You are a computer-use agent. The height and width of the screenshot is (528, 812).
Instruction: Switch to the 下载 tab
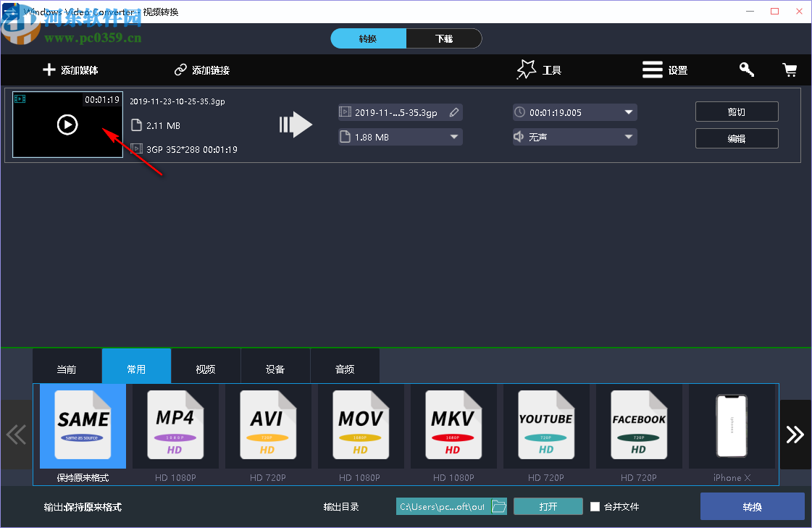click(x=443, y=38)
